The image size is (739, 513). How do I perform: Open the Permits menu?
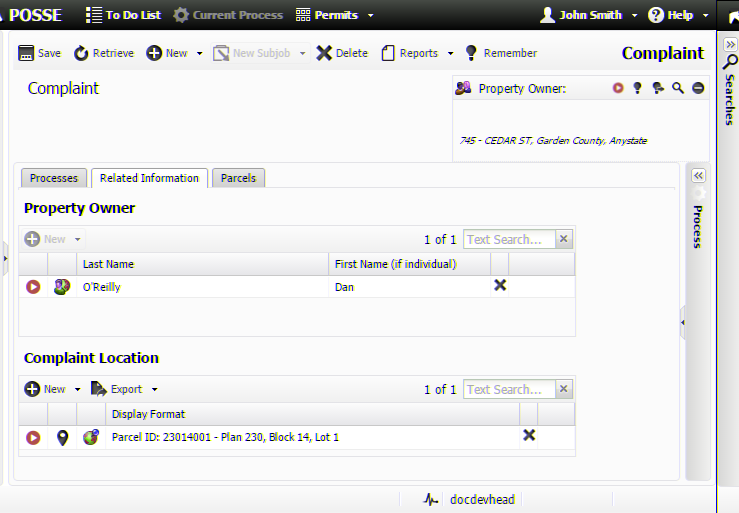[335, 15]
